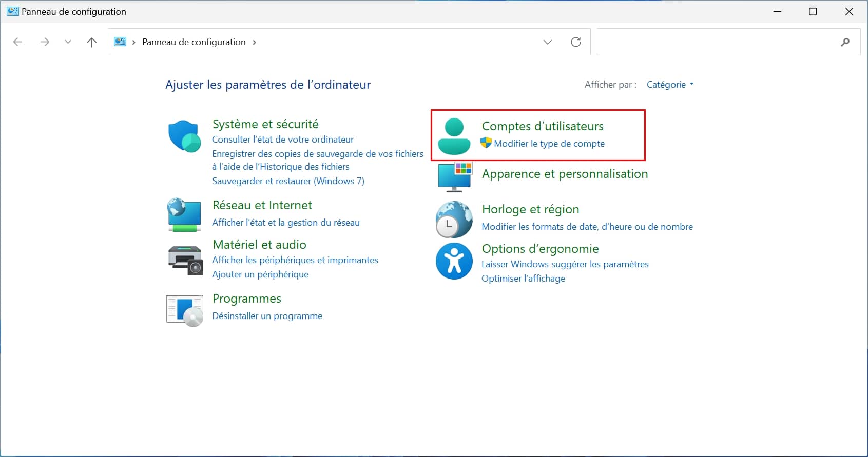Viewport: 868px width, 457px height.
Task: Click Désinstaller un programme link
Action: (267, 316)
